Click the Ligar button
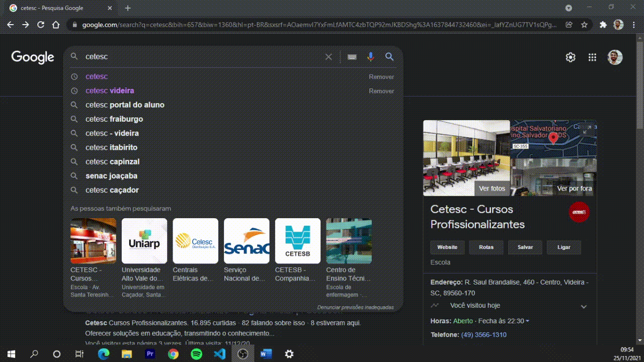644x362 pixels. coord(564,247)
